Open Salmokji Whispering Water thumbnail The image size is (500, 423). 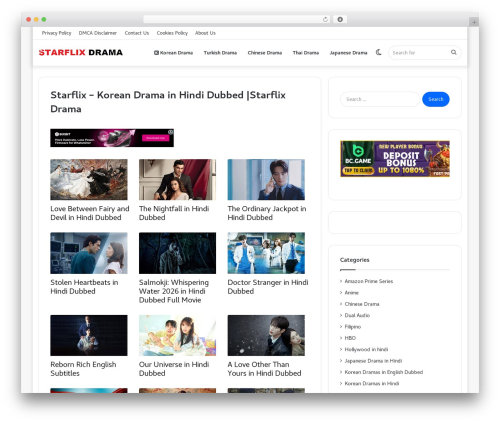(177, 253)
